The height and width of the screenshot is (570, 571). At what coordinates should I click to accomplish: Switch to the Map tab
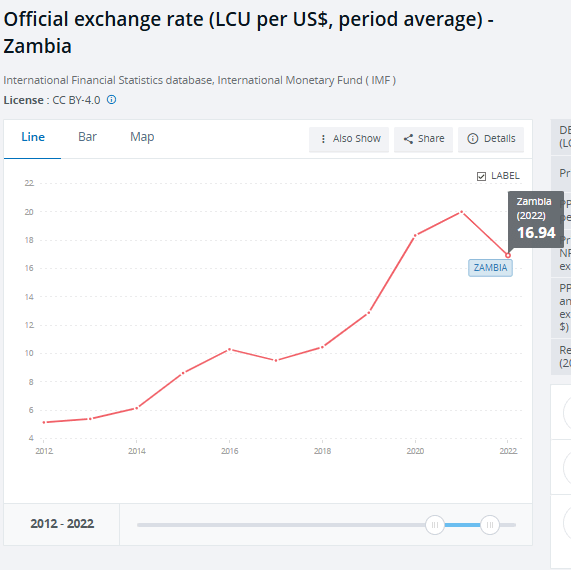click(x=142, y=137)
